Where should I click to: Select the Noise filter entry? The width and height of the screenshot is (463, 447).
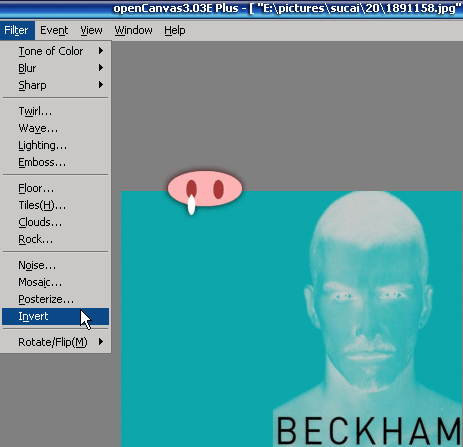55,265
